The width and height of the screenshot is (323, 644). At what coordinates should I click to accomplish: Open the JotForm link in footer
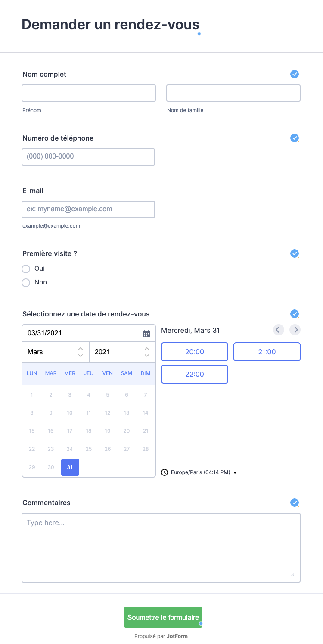point(177,636)
